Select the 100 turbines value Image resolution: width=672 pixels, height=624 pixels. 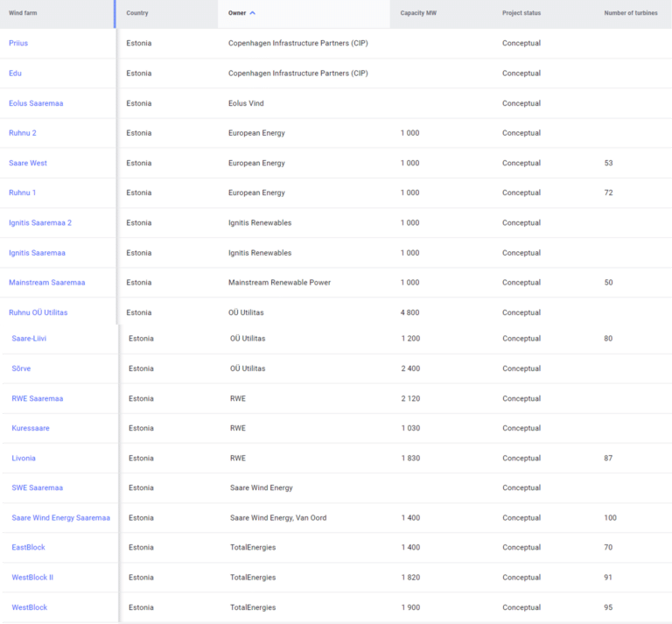(610, 518)
